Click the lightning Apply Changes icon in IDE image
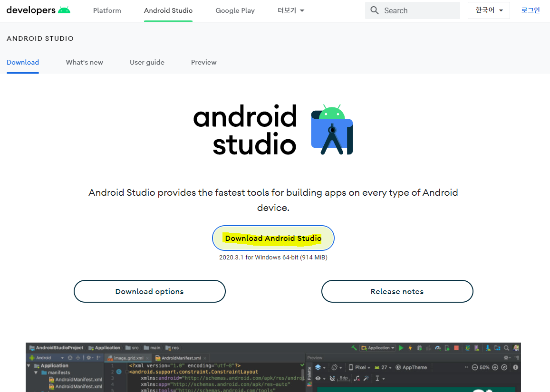The image size is (550, 392). [x=410, y=348]
